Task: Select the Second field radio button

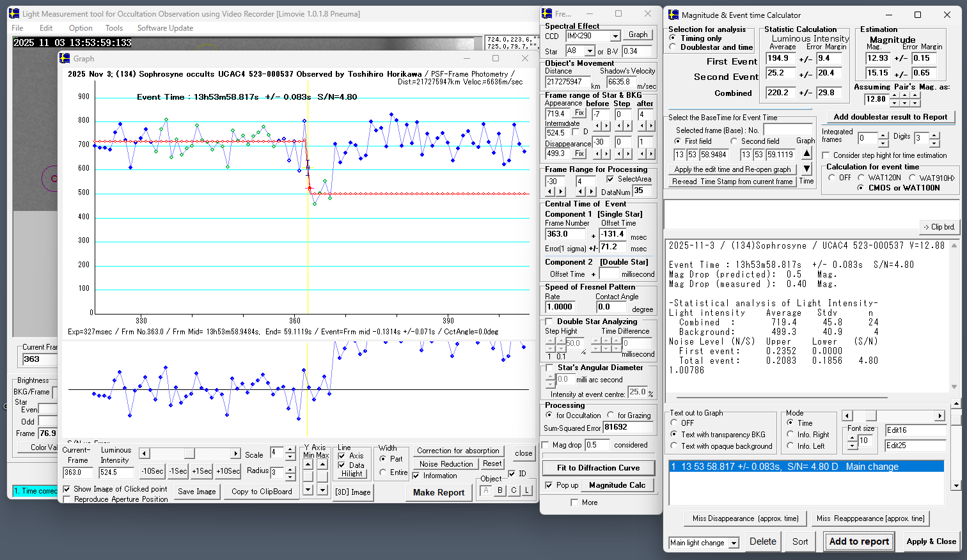Action: coord(734,141)
